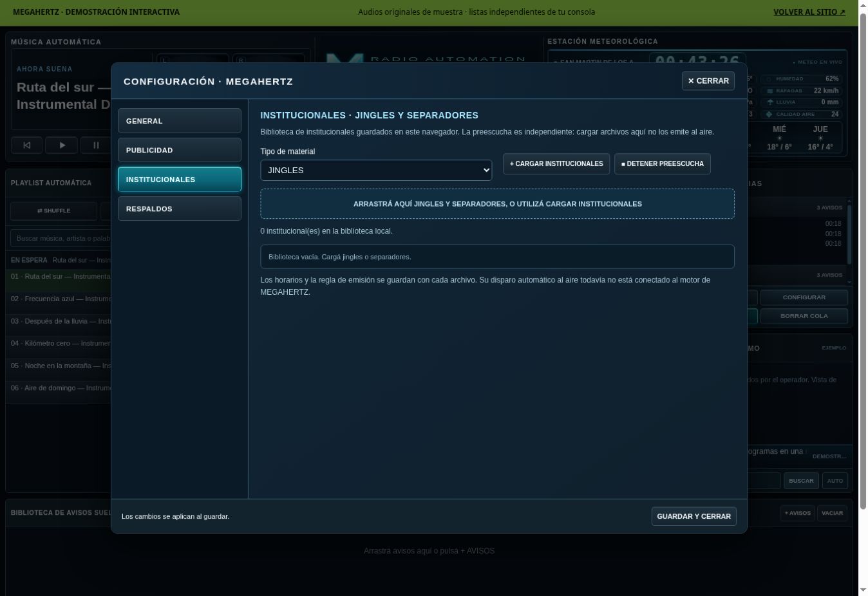Open the Respaldos tab

[x=179, y=209]
